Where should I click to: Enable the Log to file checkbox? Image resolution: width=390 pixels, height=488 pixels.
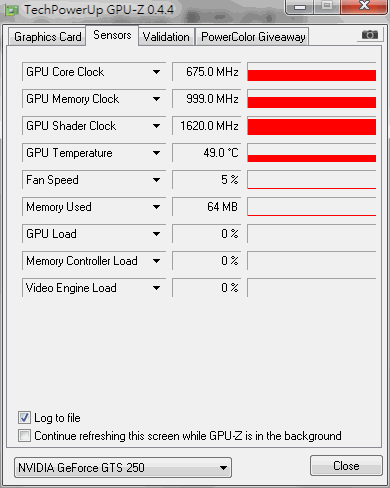click(24, 418)
